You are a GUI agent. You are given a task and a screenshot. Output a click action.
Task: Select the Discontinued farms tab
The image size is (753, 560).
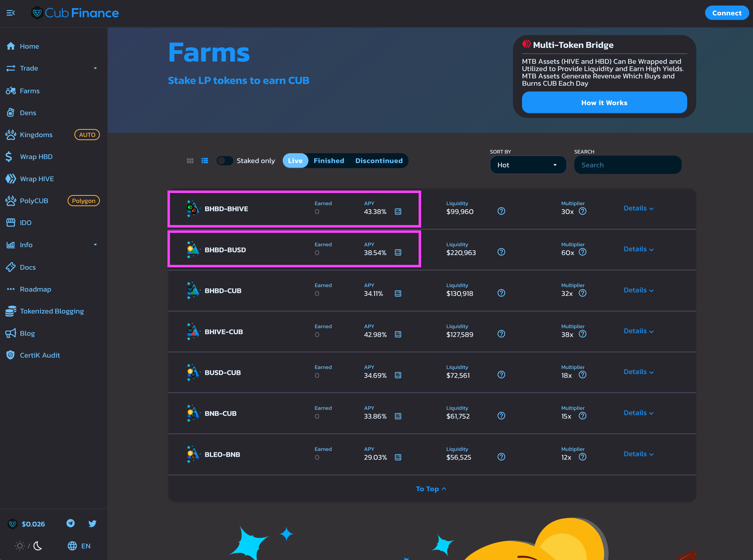point(379,161)
